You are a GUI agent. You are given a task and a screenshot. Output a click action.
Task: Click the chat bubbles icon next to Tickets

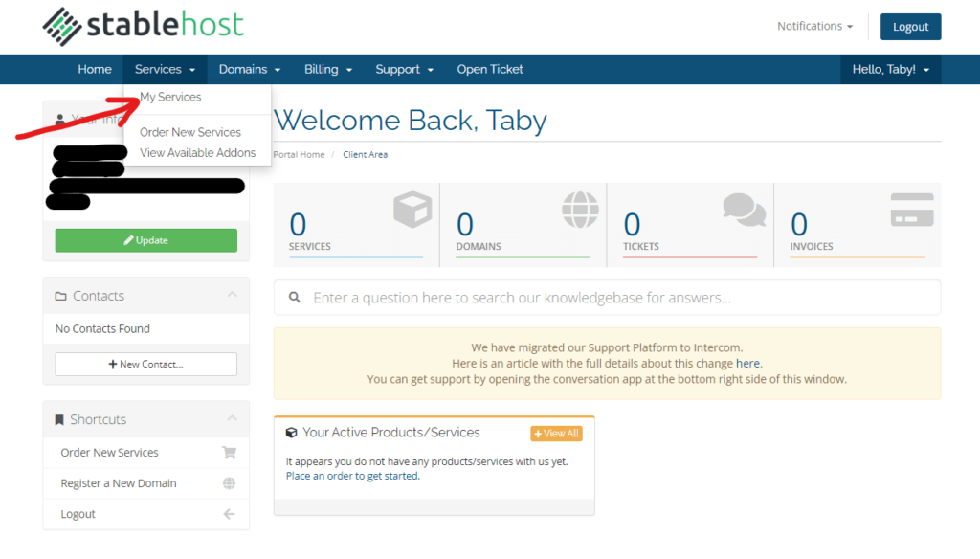tap(746, 211)
